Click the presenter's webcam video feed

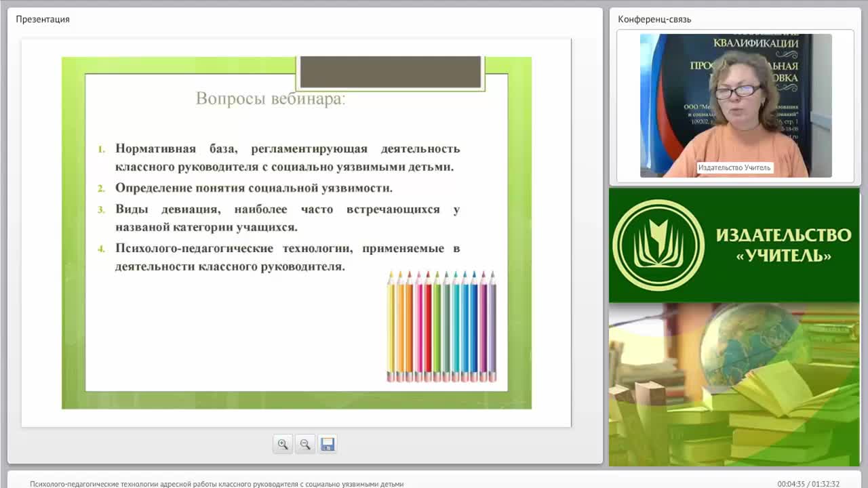tap(736, 105)
